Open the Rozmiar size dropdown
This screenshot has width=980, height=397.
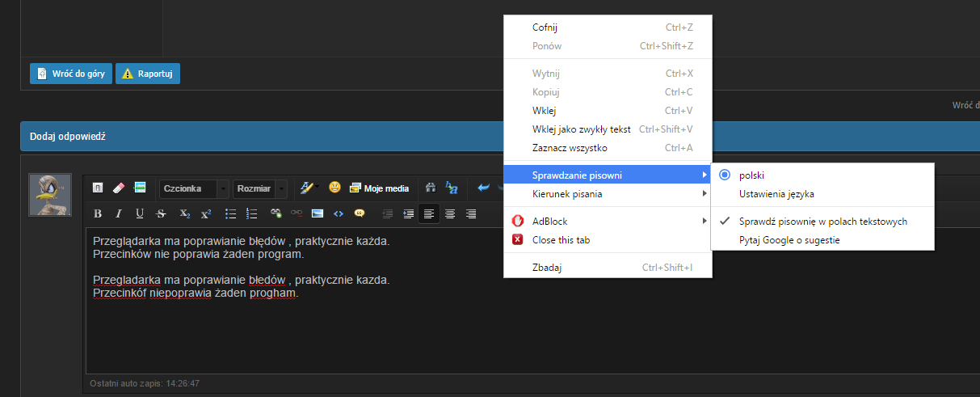pos(260,188)
